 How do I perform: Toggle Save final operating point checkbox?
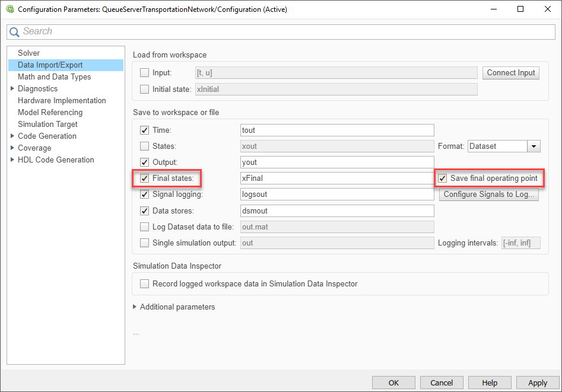pos(442,178)
